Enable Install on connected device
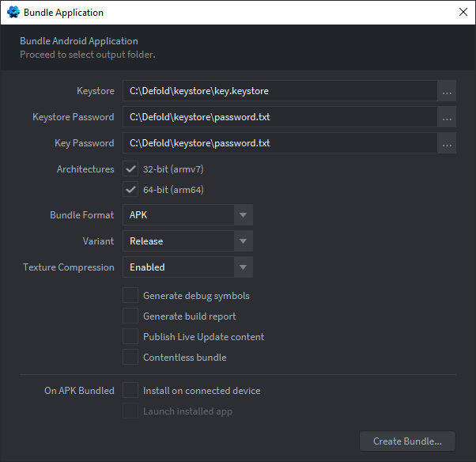 click(x=130, y=390)
